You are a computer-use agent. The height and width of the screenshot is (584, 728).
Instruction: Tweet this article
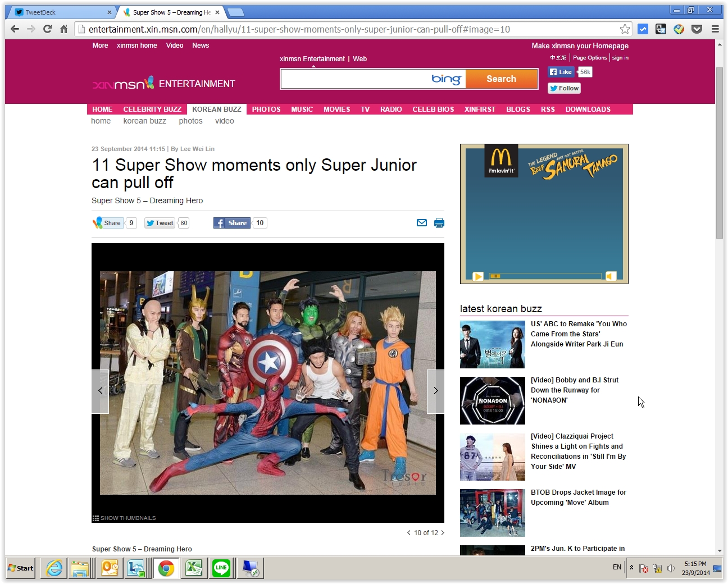160,223
